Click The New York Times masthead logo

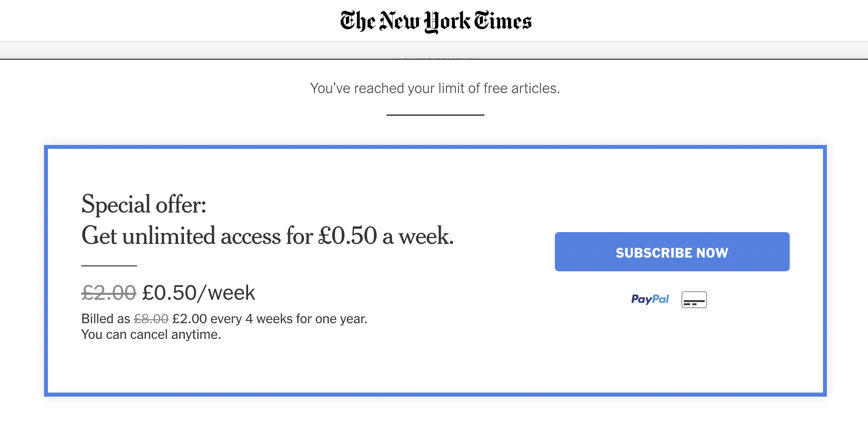pos(434,21)
